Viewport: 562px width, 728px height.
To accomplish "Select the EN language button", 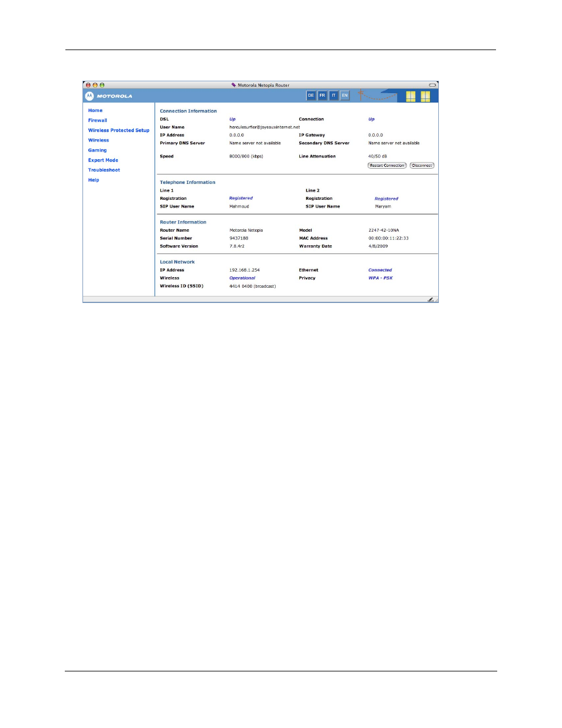I will click(345, 95).
